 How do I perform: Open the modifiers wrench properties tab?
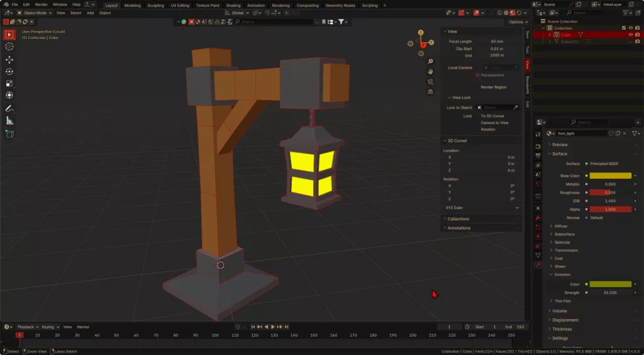click(538, 218)
